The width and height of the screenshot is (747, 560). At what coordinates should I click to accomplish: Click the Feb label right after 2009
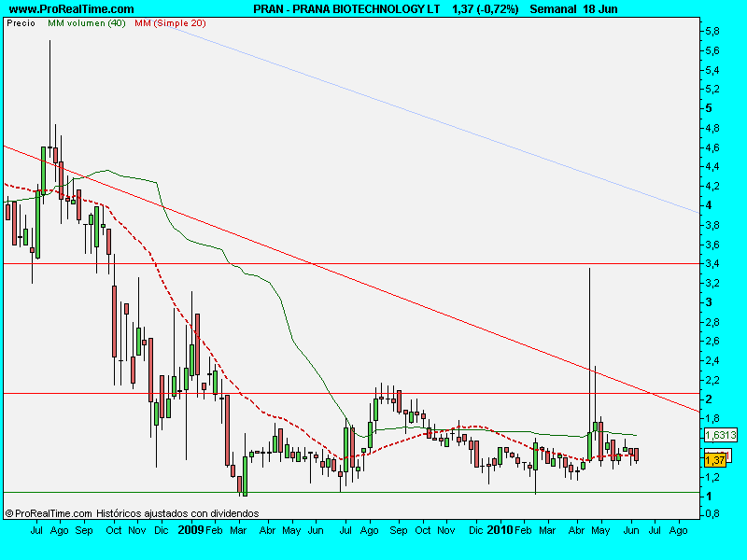[x=214, y=530]
